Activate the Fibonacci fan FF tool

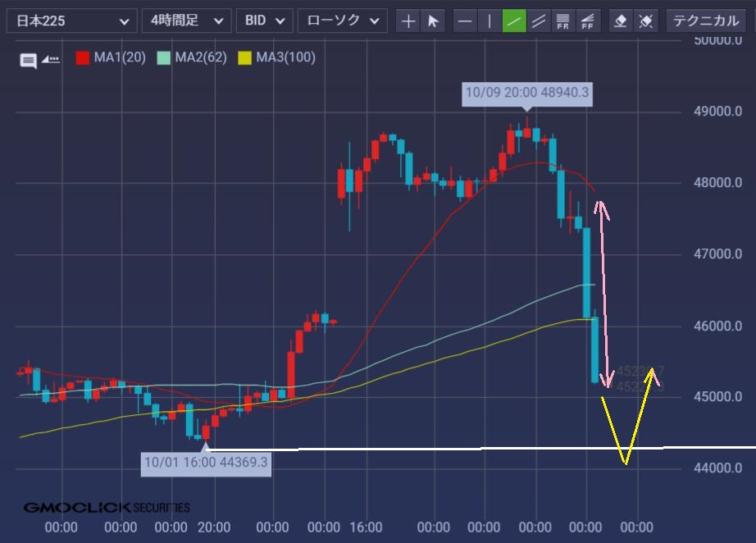[587, 21]
